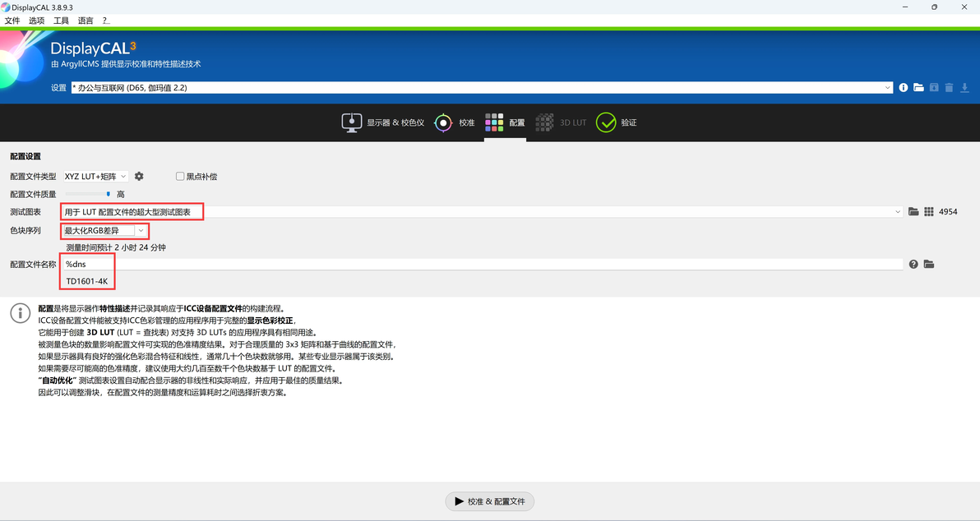Click the 配置文件名称 input field
Image resolution: width=980 pixels, height=521 pixels.
(x=483, y=265)
